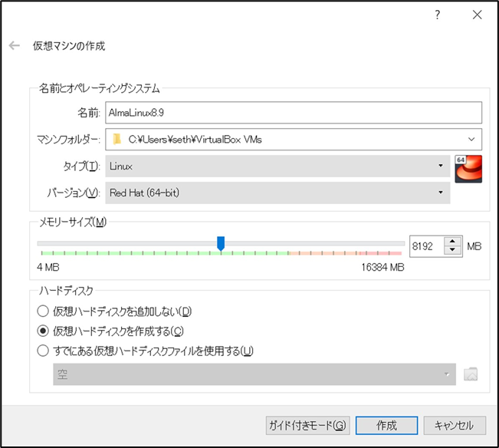Click the タイプ(T) label

pyautogui.click(x=82, y=166)
